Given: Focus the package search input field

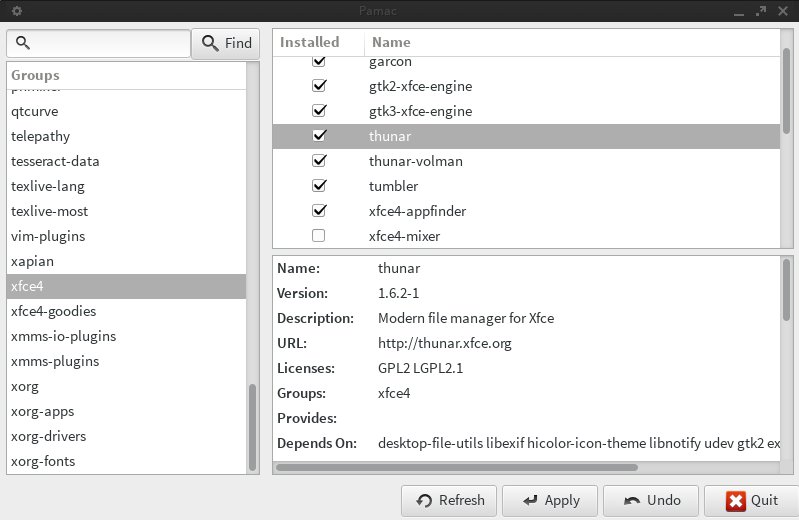Looking at the screenshot, I should pos(98,43).
